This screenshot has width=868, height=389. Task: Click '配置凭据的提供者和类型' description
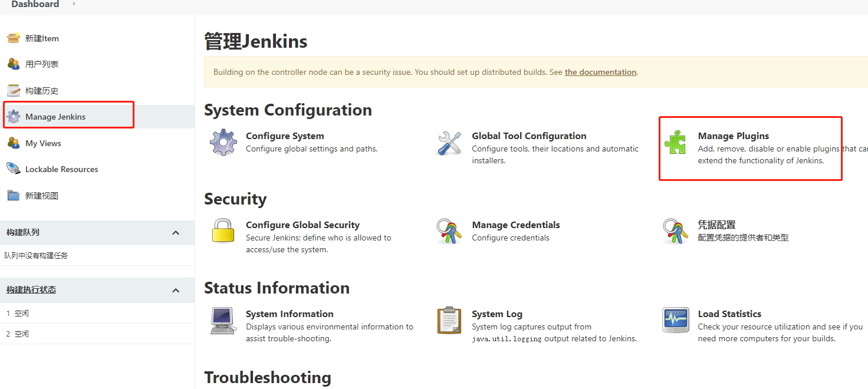pyautogui.click(x=743, y=238)
